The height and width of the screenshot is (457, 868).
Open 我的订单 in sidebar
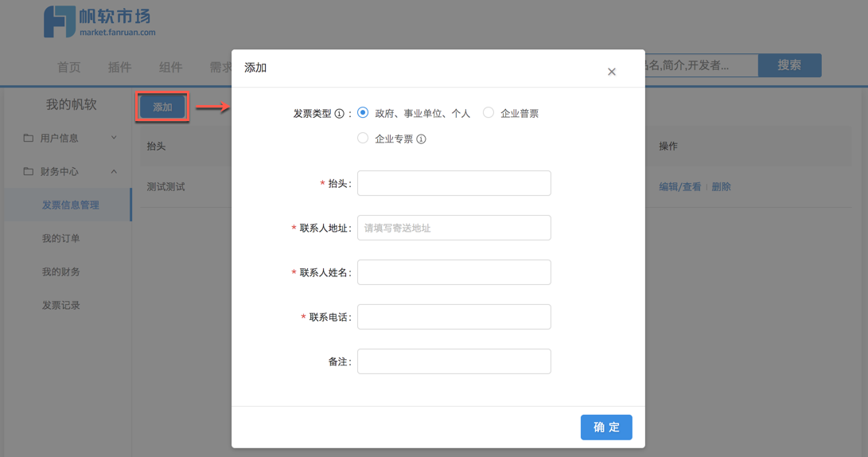[61, 238]
